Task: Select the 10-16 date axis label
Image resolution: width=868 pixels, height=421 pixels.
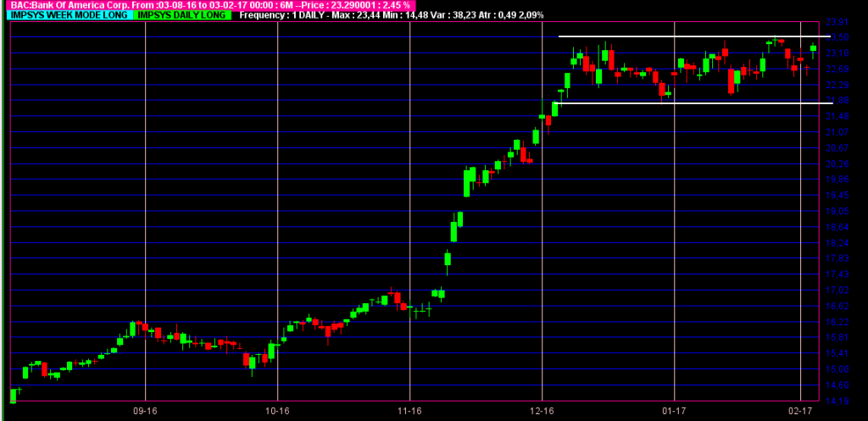Action: (x=277, y=411)
